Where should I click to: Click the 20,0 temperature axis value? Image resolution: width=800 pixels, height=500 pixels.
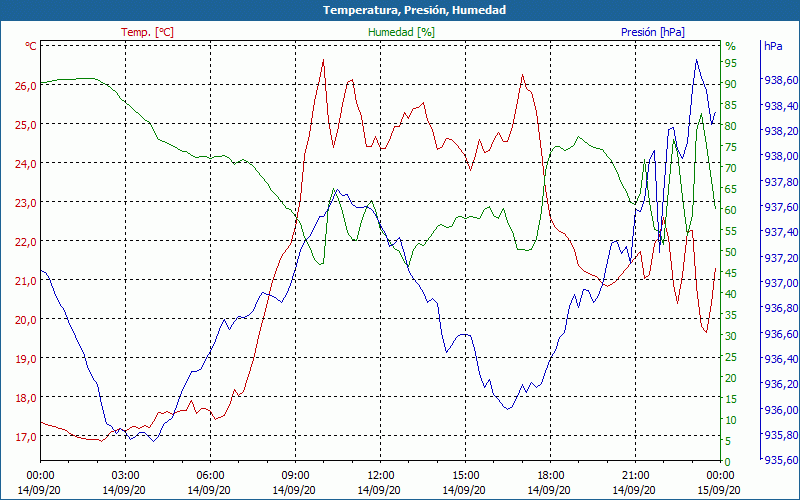point(26,320)
